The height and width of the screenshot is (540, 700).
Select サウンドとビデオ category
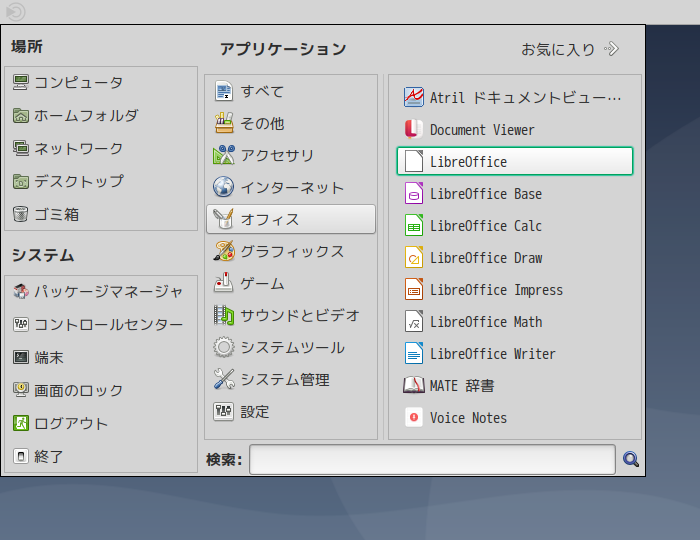click(291, 315)
